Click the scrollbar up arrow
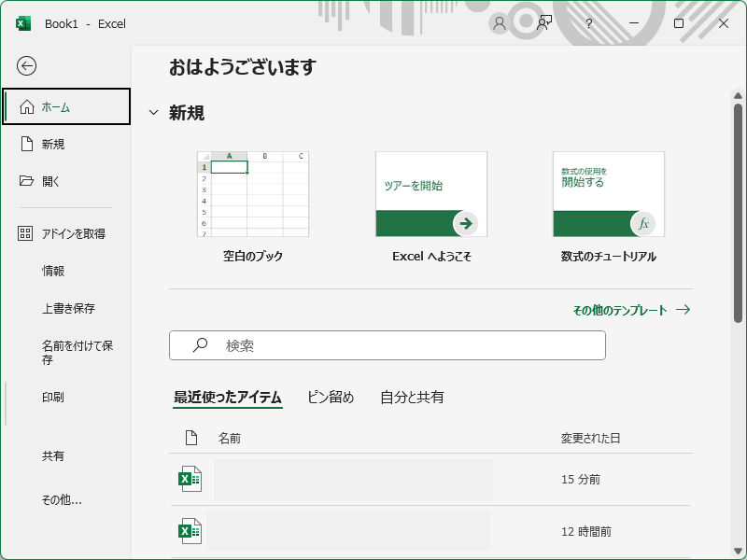The image size is (747, 560). pos(738,96)
